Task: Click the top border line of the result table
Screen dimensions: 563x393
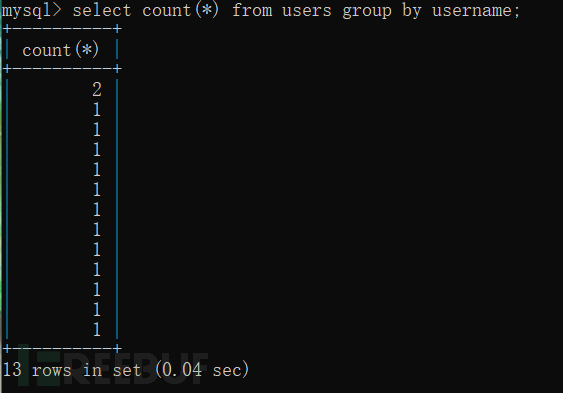Action: (62, 29)
